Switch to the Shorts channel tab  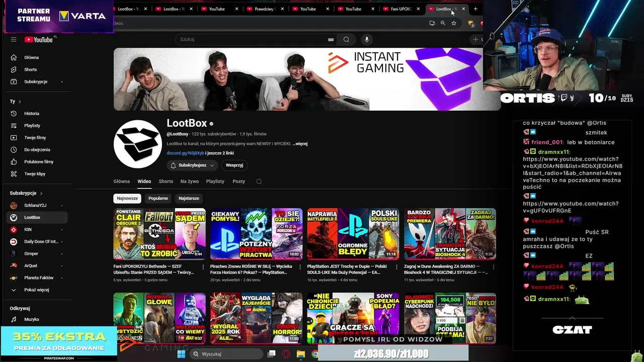[x=166, y=182]
